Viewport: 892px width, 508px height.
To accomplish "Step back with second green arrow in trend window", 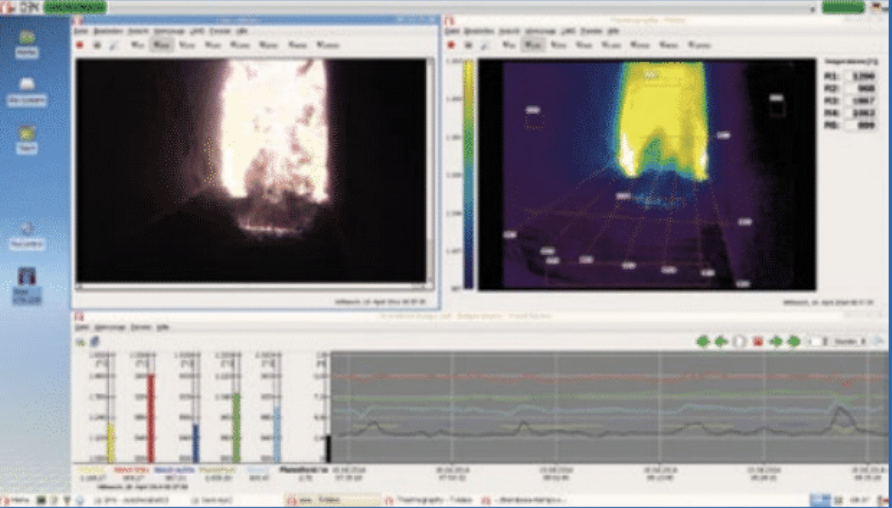I will pos(721,341).
